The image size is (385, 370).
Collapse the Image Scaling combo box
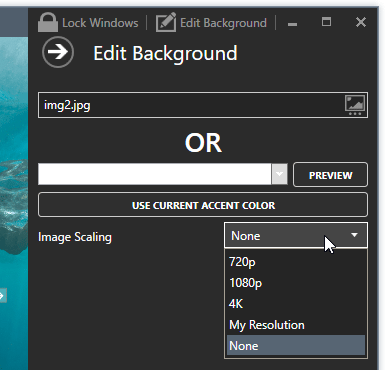[x=296, y=235]
